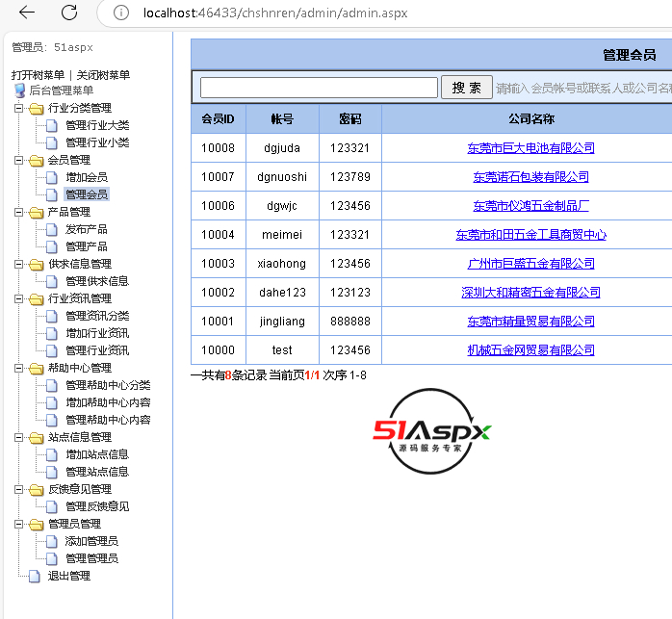
Task: Open 管理行业大类 in the tree menu
Action: [x=96, y=125]
